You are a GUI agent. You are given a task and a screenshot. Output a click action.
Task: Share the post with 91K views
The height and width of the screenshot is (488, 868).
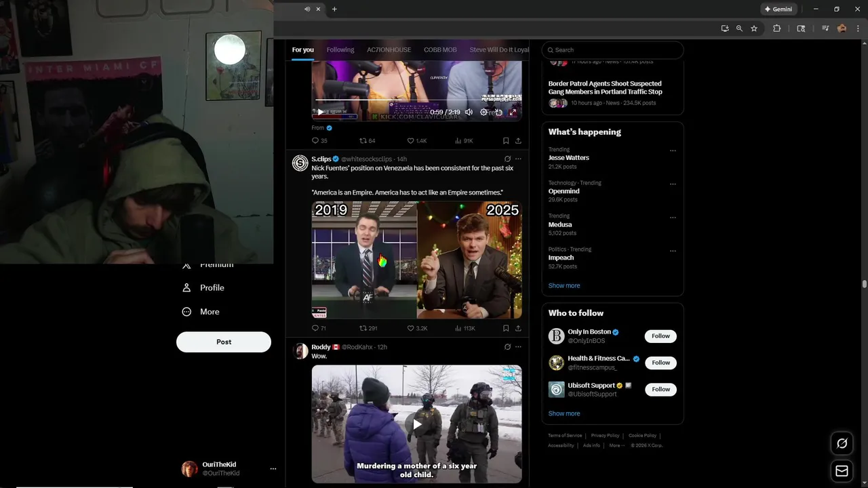pyautogui.click(x=518, y=141)
